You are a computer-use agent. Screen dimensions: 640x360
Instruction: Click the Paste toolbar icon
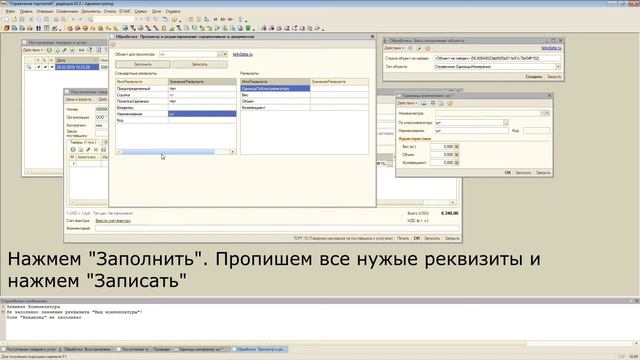tap(47, 20)
